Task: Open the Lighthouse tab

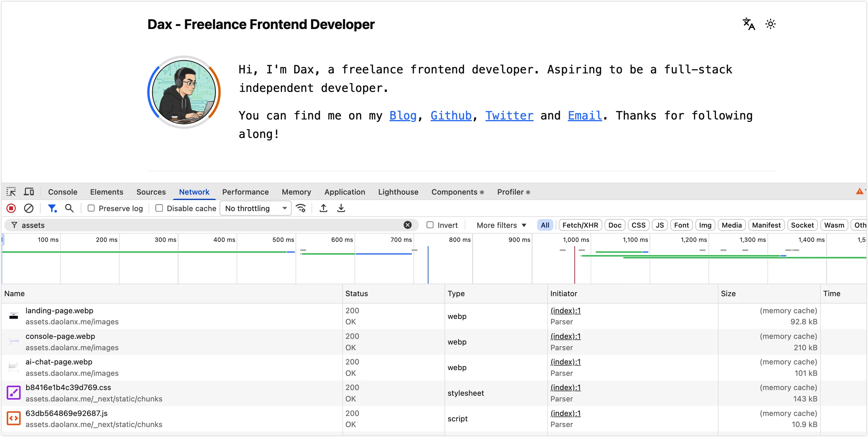Action: [398, 192]
